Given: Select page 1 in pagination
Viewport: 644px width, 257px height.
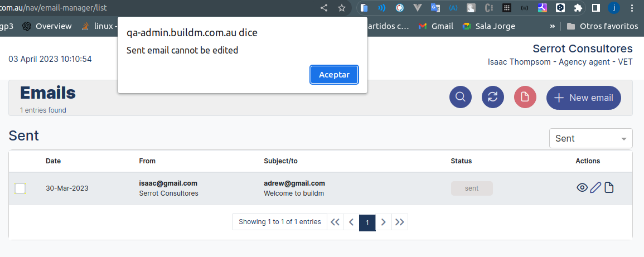Looking at the screenshot, I should [367, 222].
